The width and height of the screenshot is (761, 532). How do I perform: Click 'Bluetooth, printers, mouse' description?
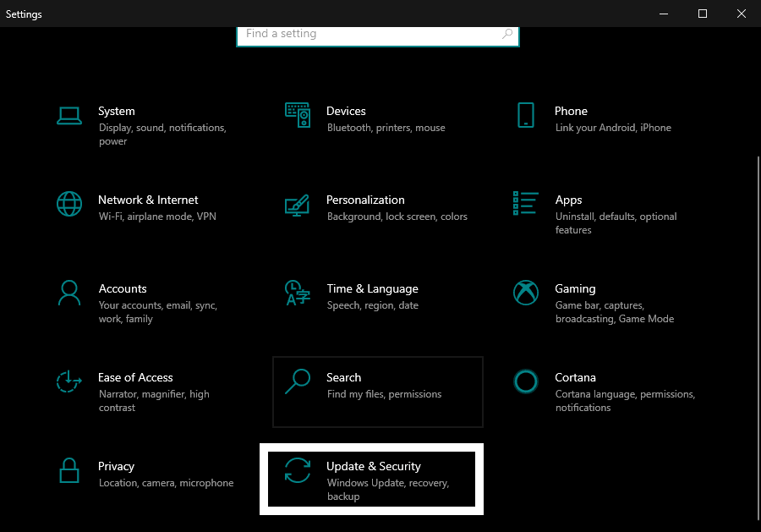[386, 128]
